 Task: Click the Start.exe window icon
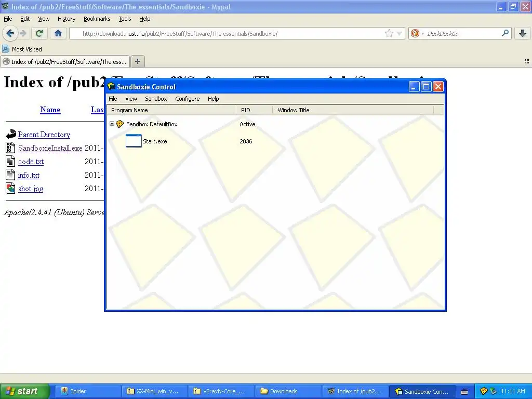point(134,141)
